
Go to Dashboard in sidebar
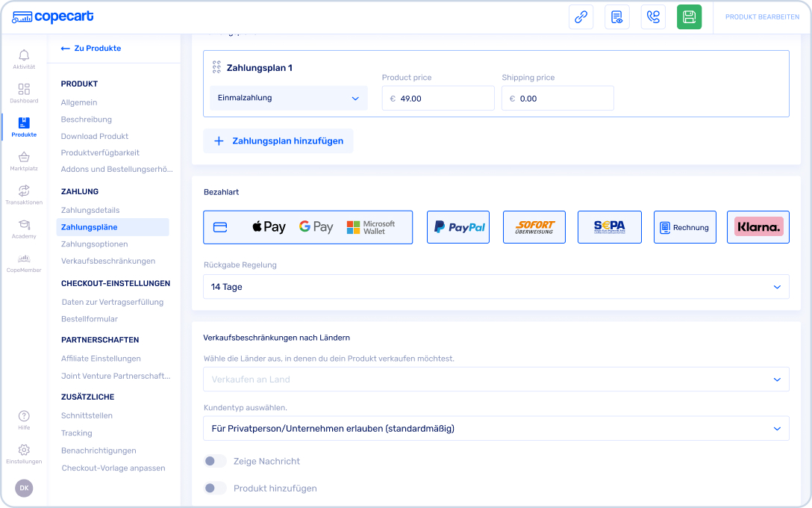(x=24, y=93)
